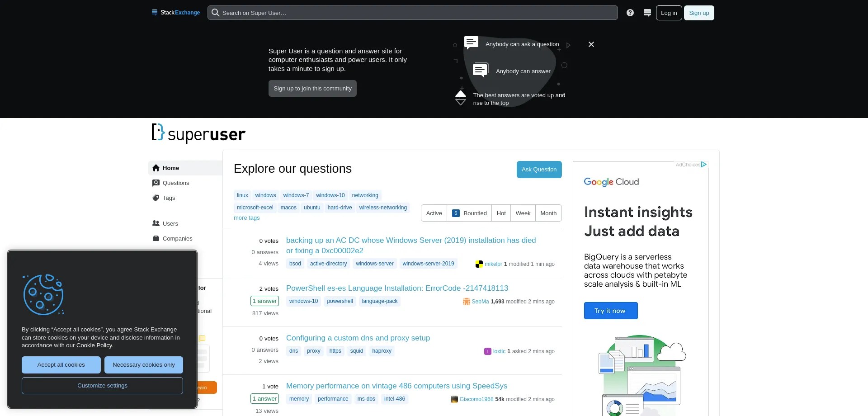Image resolution: width=868 pixels, height=416 pixels.
Task: Switch to the Week questions tab
Action: 523,213
